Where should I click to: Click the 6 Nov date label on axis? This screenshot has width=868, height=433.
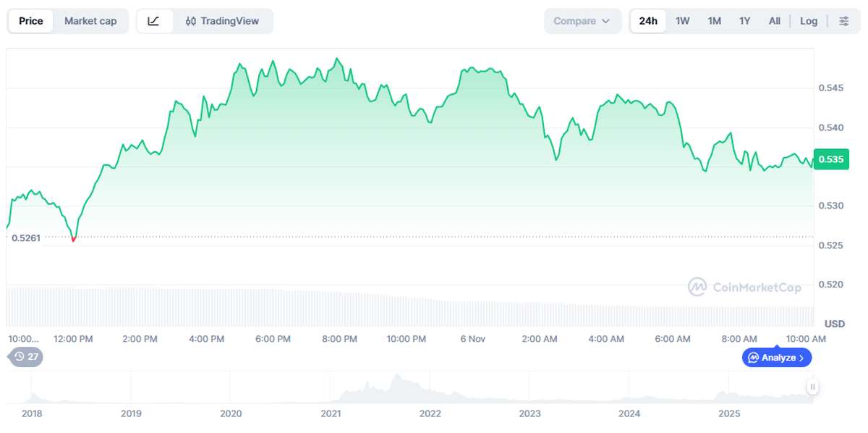(473, 339)
